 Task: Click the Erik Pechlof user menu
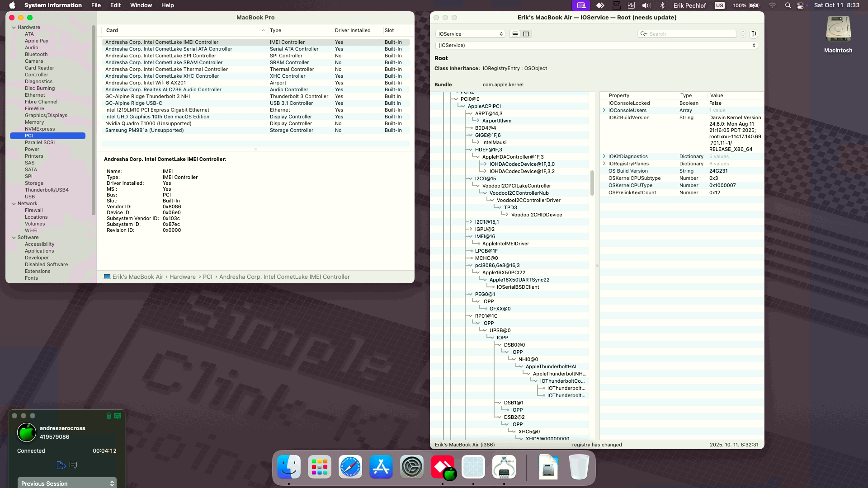coord(689,5)
